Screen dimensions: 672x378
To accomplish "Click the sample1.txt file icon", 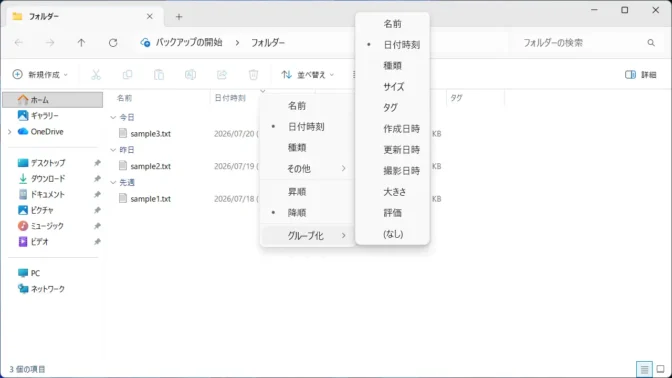I will [x=123, y=198].
